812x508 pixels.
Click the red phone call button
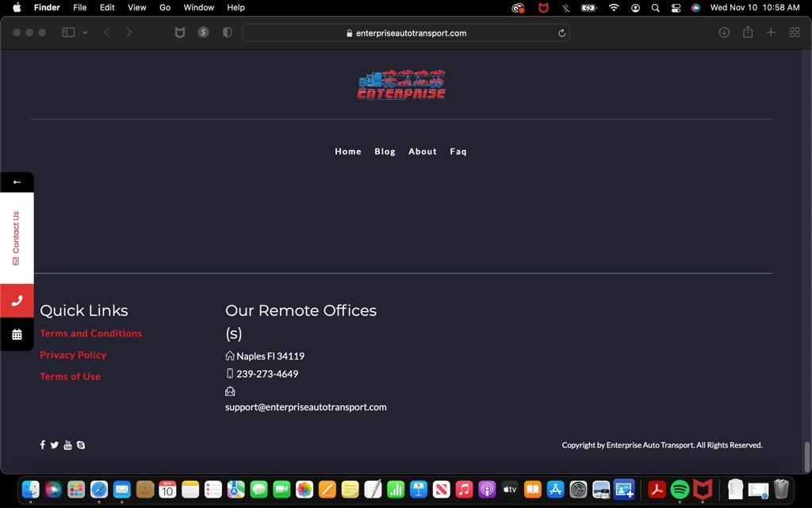click(x=17, y=301)
